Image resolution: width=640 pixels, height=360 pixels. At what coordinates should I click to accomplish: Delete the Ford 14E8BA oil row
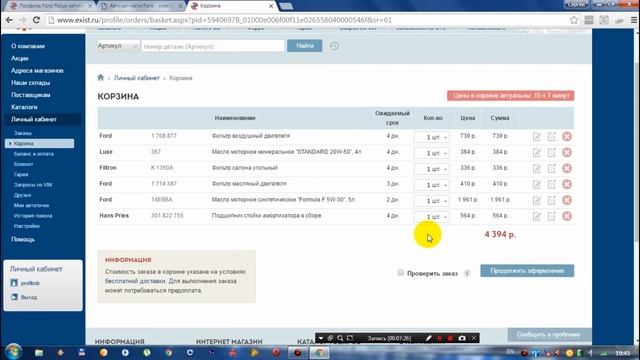coord(567,200)
